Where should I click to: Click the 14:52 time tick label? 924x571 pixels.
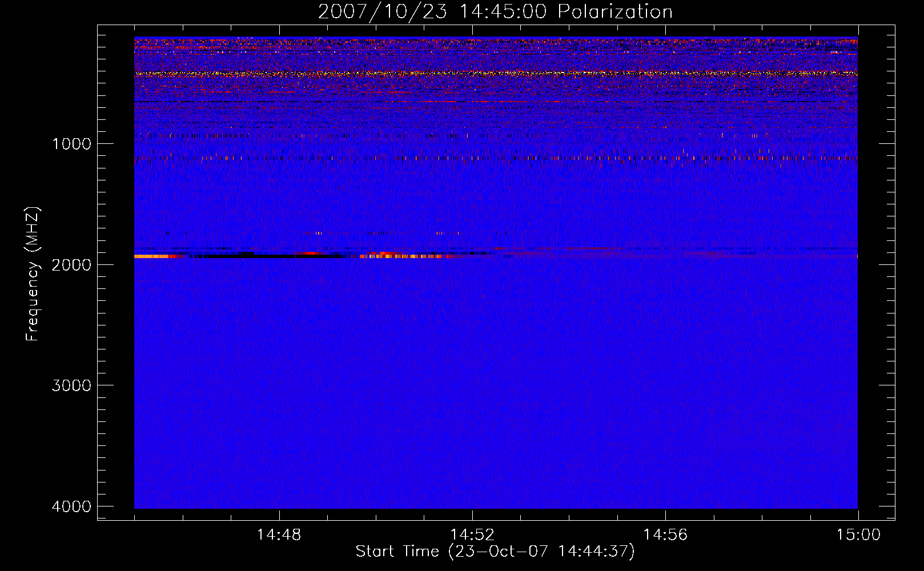(x=472, y=535)
